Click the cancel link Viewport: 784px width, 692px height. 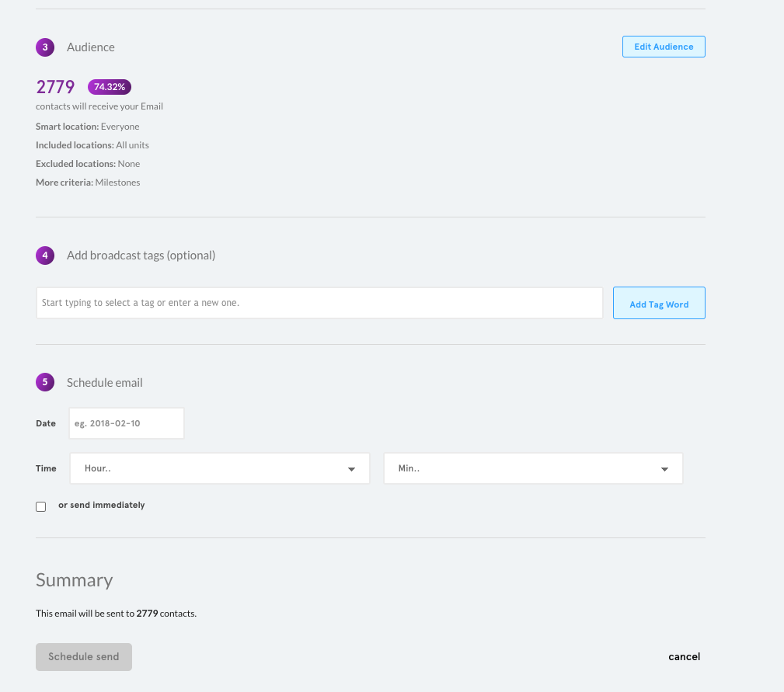pos(684,657)
